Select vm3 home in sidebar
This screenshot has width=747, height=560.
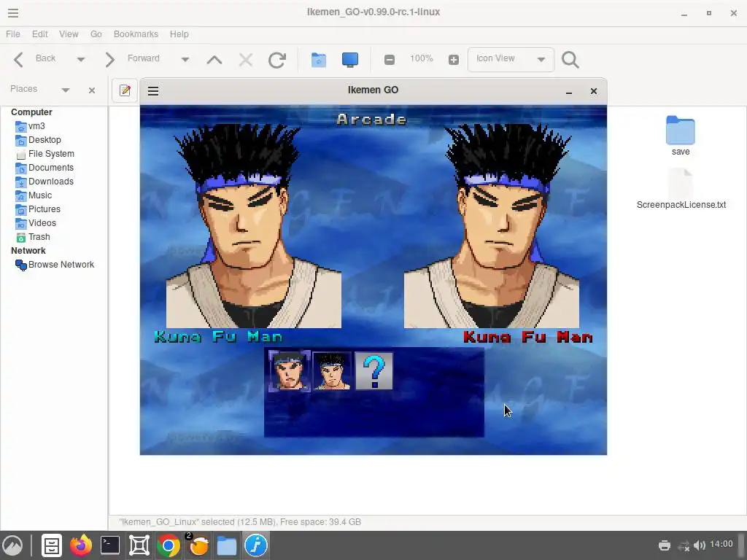pyautogui.click(x=30, y=126)
